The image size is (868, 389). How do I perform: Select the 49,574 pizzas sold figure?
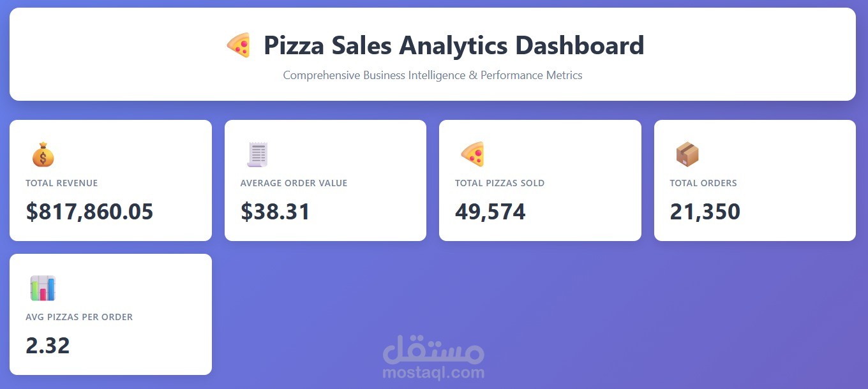[x=490, y=212]
